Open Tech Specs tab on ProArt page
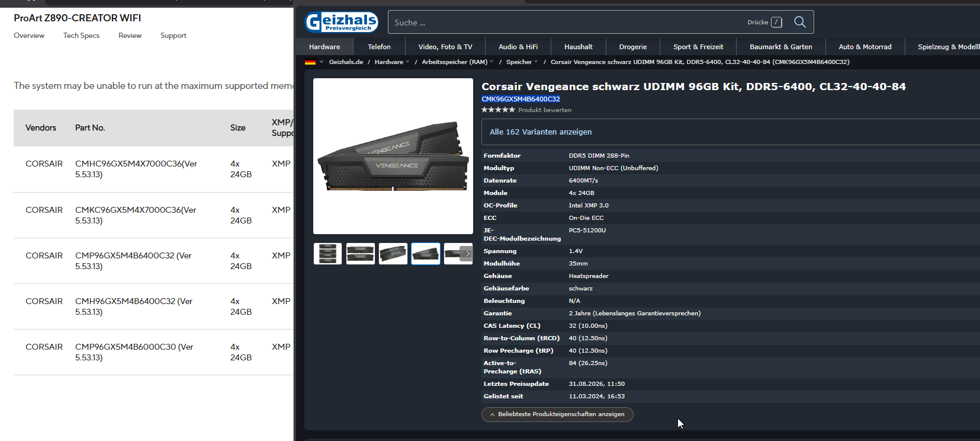This screenshot has height=441, width=980. click(81, 36)
